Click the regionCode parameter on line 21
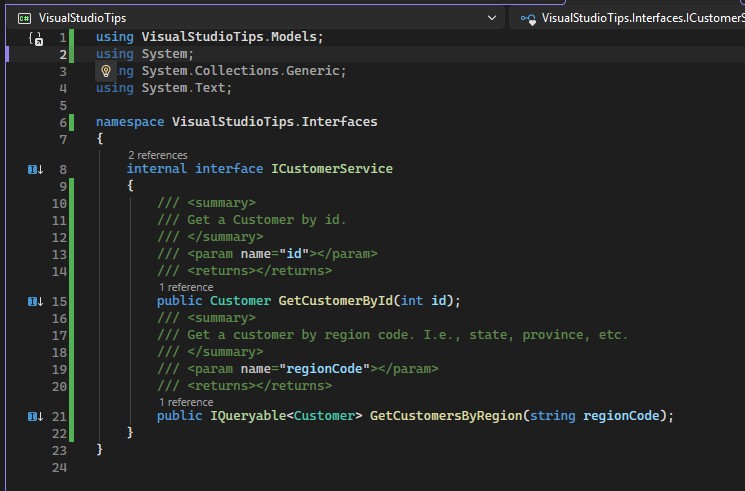This screenshot has width=745, height=491. pyautogui.click(x=621, y=416)
